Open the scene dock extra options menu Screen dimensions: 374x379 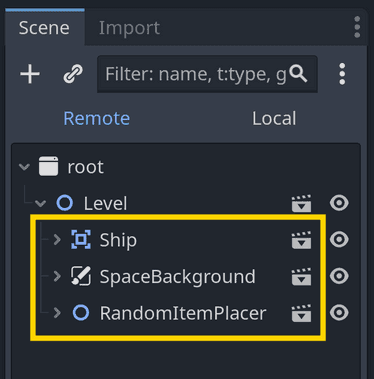click(357, 27)
